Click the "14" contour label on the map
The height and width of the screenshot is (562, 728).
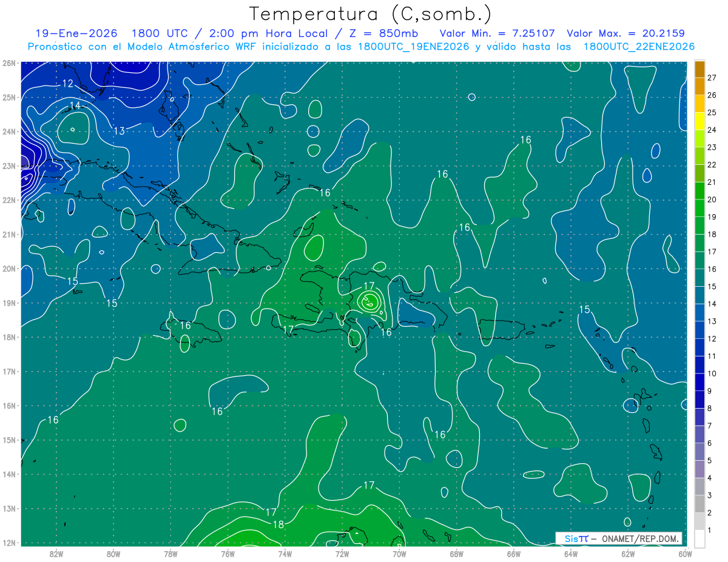75,106
